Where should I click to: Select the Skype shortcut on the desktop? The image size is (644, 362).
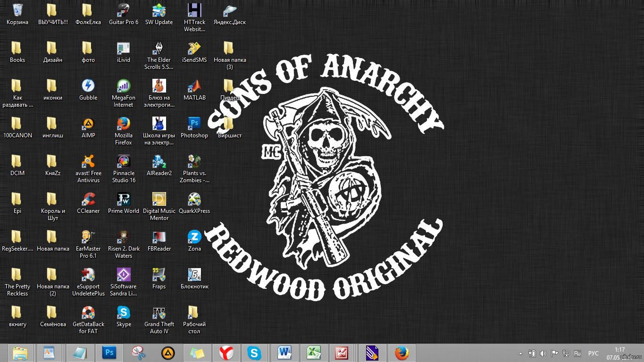point(124,316)
